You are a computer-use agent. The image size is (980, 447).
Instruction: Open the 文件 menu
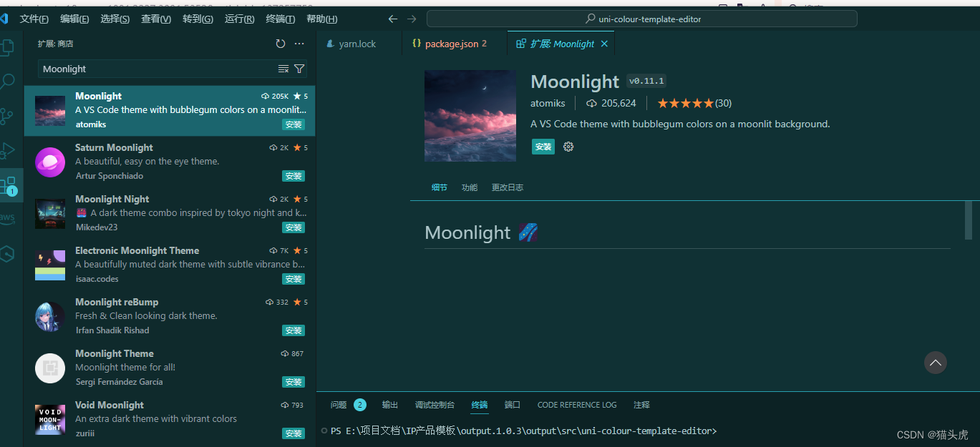(34, 19)
